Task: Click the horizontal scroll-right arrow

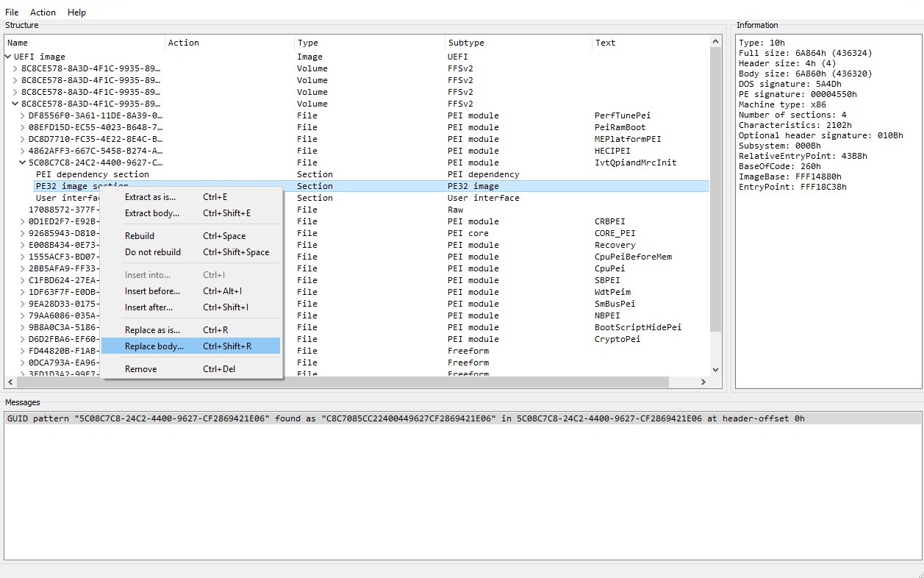Action: tap(703, 382)
